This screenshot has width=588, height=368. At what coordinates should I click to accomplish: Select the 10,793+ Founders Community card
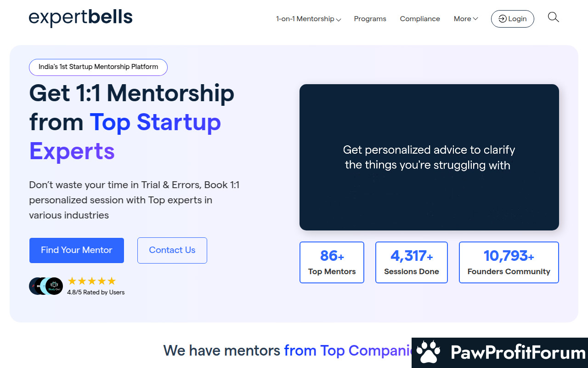click(x=509, y=262)
